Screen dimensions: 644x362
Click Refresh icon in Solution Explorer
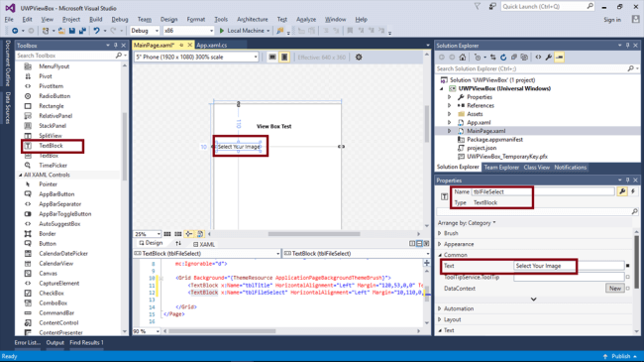[x=503, y=58]
